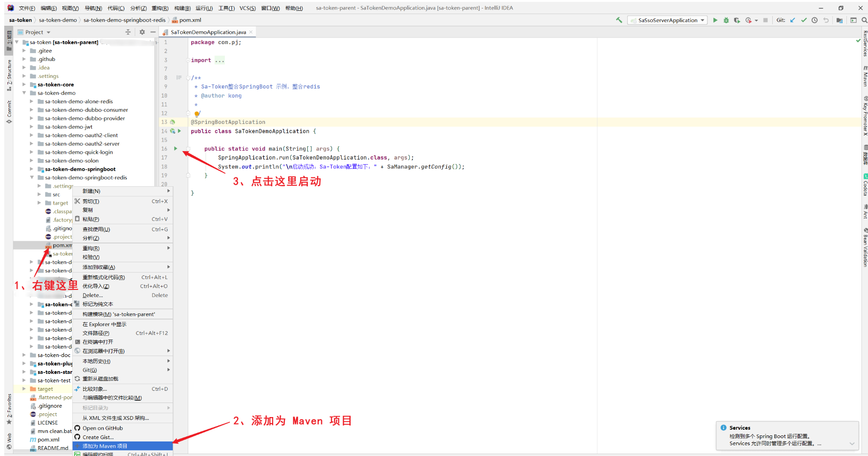Open Project Structure folder icon

click(839, 20)
